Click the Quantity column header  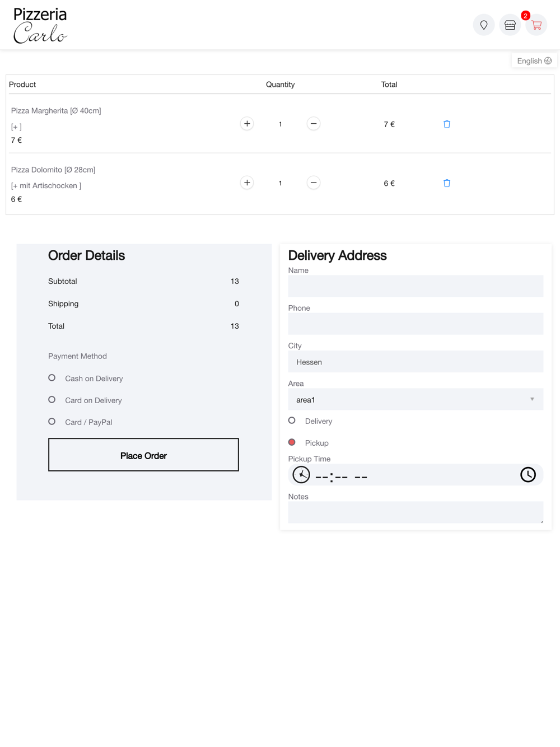point(280,85)
